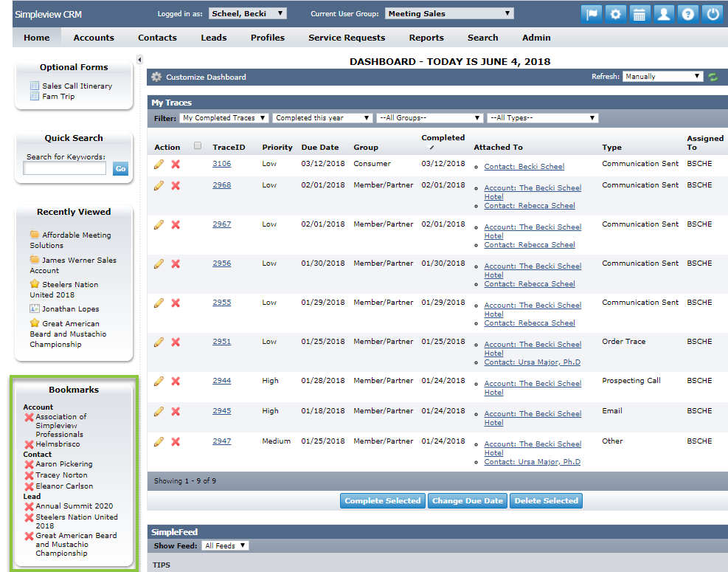Remove Association of Simpleview Professionals bookmark

[29, 417]
